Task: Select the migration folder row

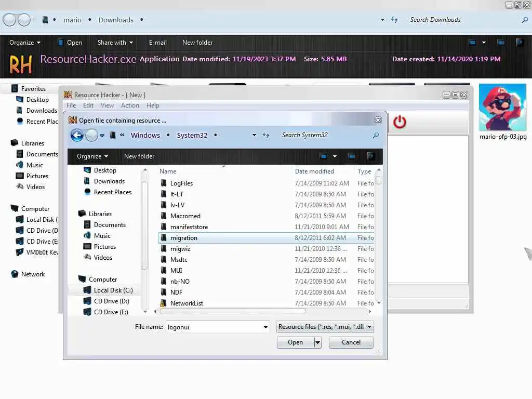Action: pyautogui.click(x=266, y=238)
